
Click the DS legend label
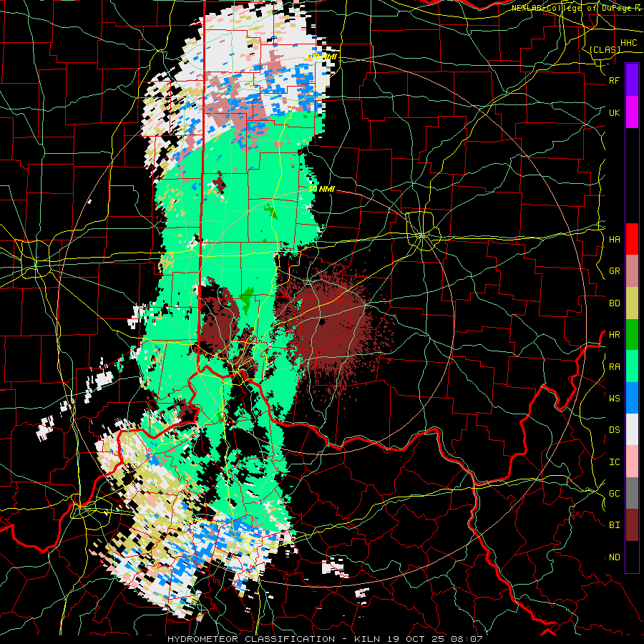pyautogui.click(x=615, y=430)
